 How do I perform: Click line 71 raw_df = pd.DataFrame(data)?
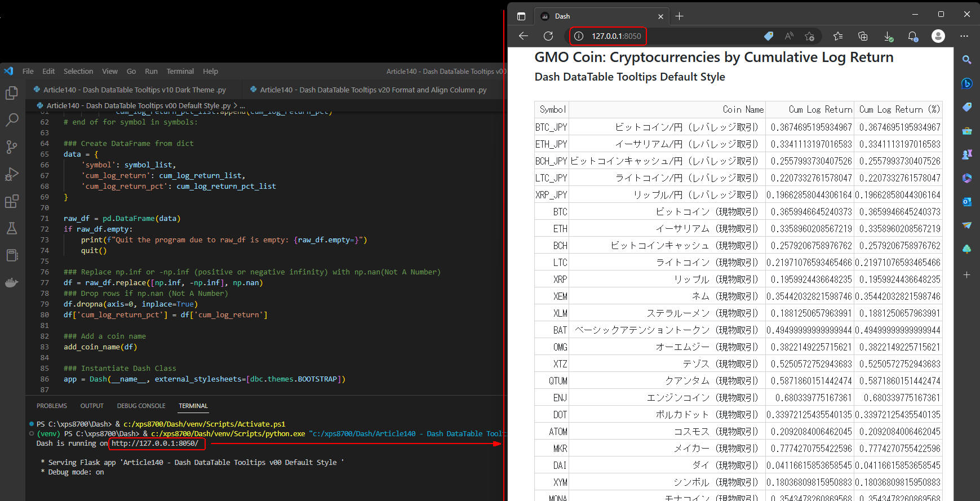tap(122, 219)
